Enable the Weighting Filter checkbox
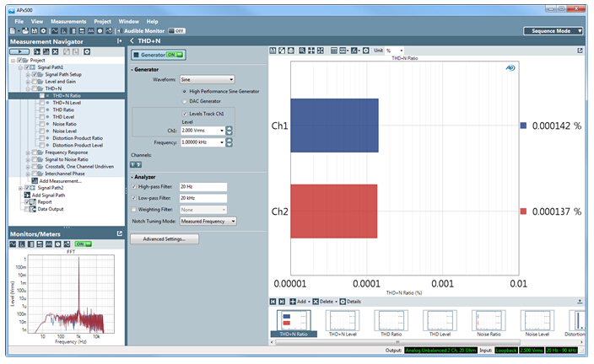594x364 pixels. [x=133, y=209]
